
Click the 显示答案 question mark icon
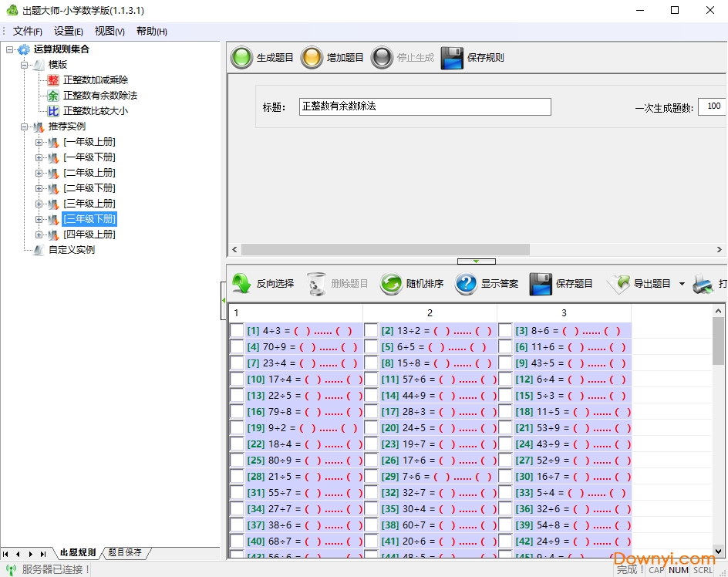tap(466, 284)
